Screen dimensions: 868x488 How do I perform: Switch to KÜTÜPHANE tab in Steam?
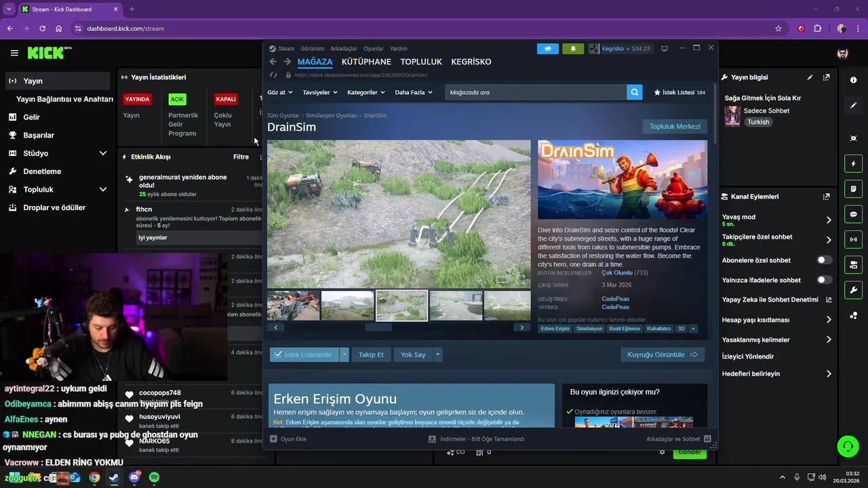(366, 62)
